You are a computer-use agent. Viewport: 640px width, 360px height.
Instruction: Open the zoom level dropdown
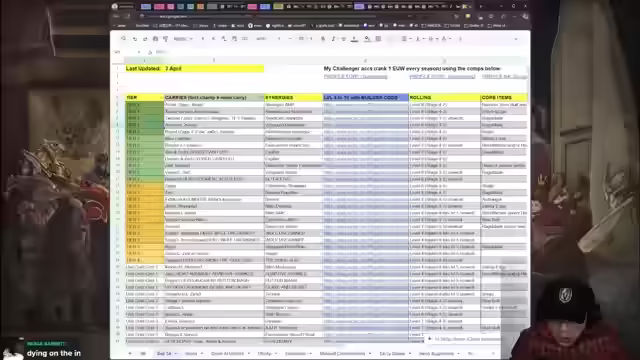[x=183, y=39]
